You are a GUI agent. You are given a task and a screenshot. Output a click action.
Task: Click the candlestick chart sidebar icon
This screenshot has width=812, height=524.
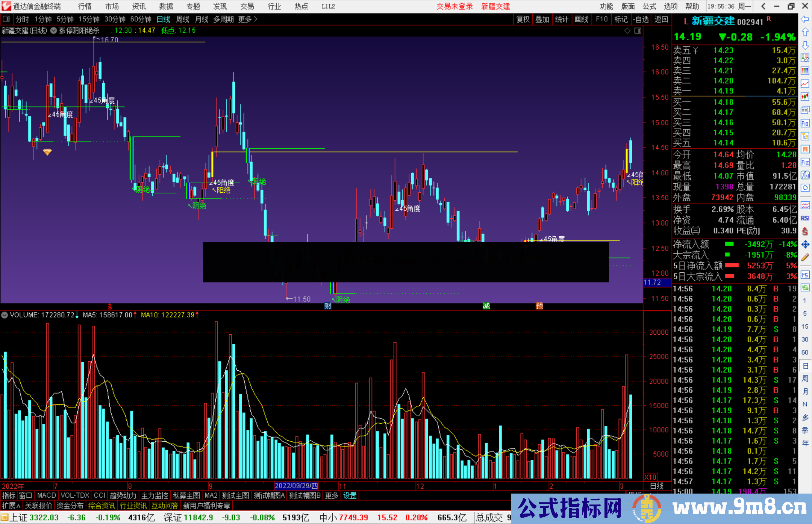pos(805,97)
